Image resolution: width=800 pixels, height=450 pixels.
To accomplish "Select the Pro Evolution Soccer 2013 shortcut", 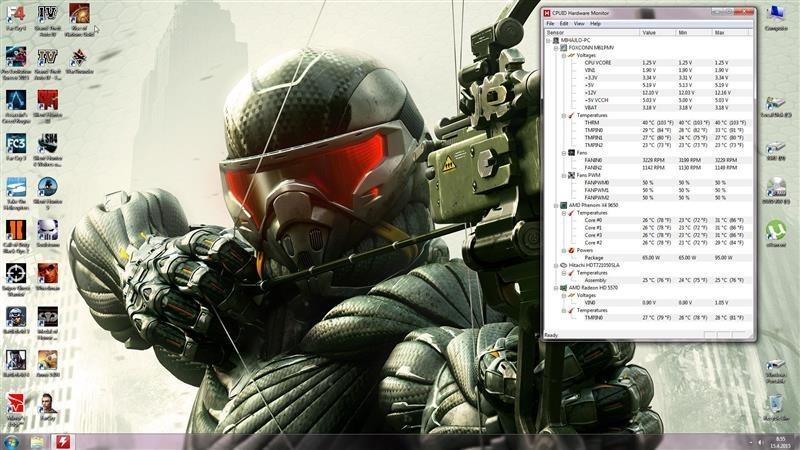I will point(16,57).
